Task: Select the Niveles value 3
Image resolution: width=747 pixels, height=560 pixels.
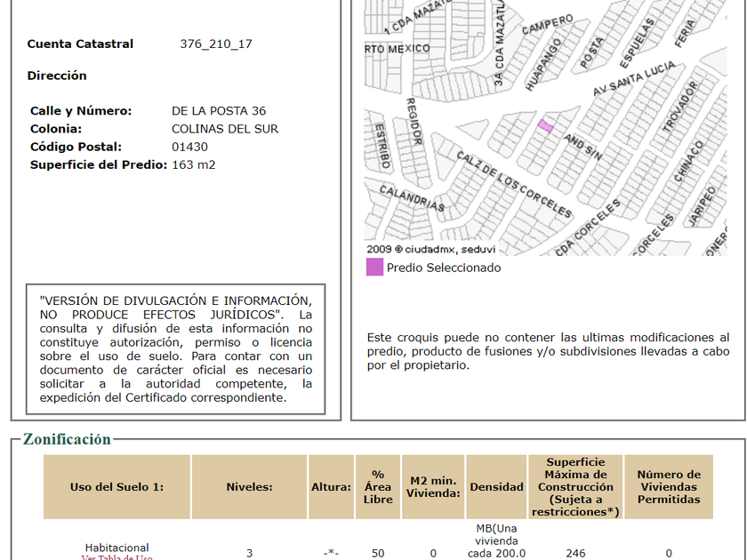Action: (249, 553)
